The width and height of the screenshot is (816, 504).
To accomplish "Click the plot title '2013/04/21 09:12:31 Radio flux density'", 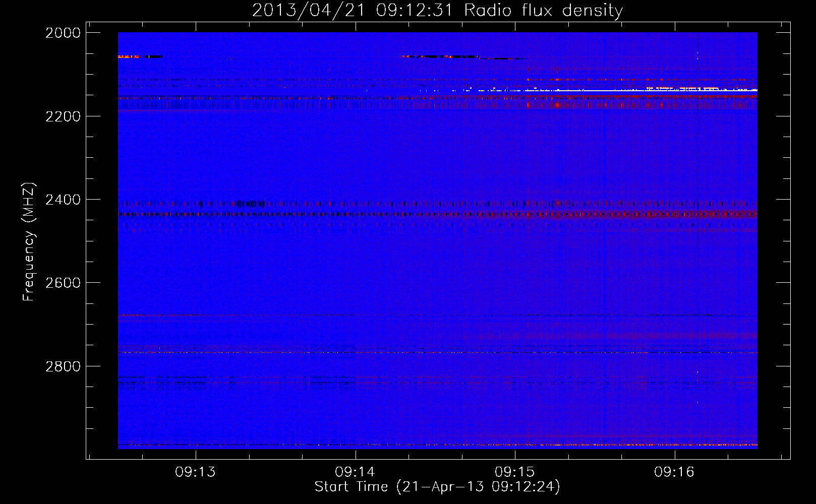I will tap(437, 11).
